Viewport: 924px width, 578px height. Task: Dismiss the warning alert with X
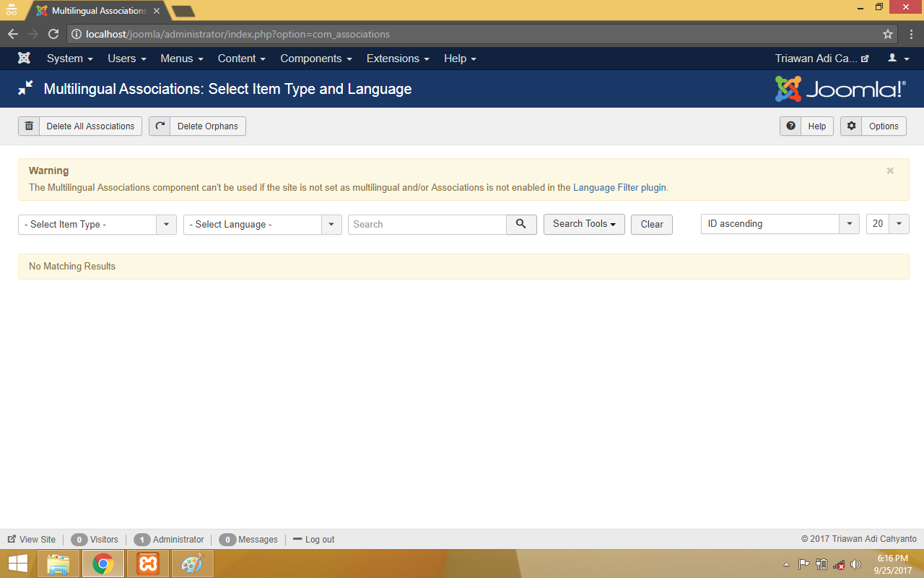tap(890, 171)
